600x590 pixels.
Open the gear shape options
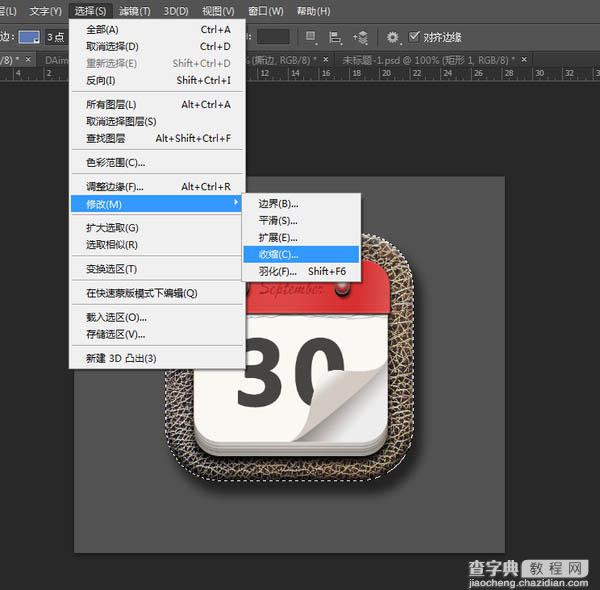[x=393, y=37]
